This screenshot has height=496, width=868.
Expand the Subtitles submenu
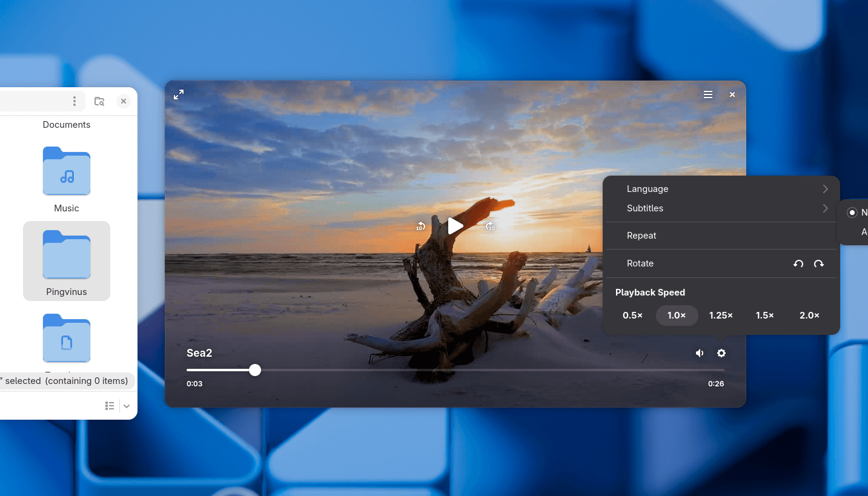coord(721,208)
